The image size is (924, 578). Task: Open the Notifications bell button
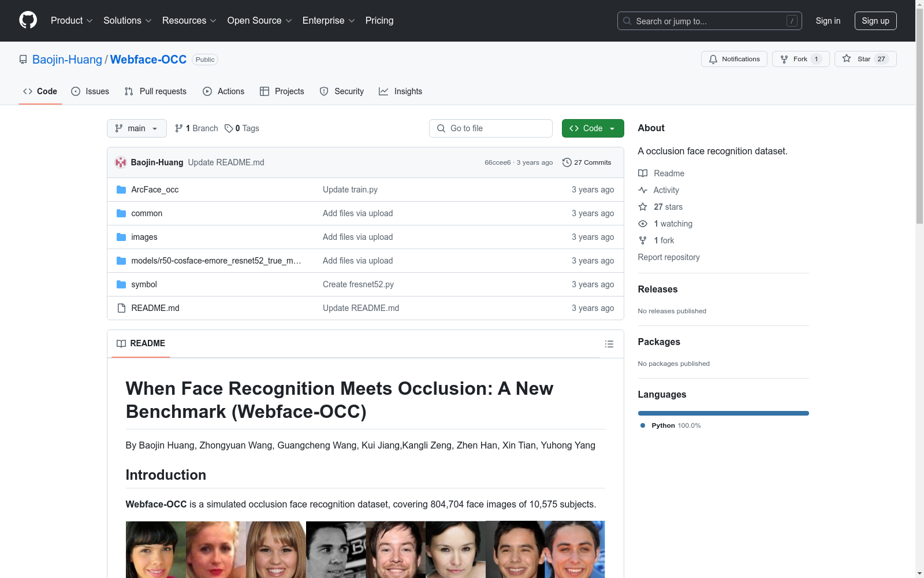[x=734, y=59]
